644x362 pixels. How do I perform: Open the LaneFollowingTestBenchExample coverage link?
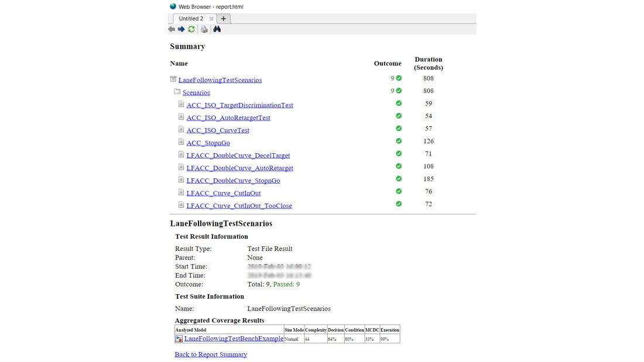click(x=234, y=338)
